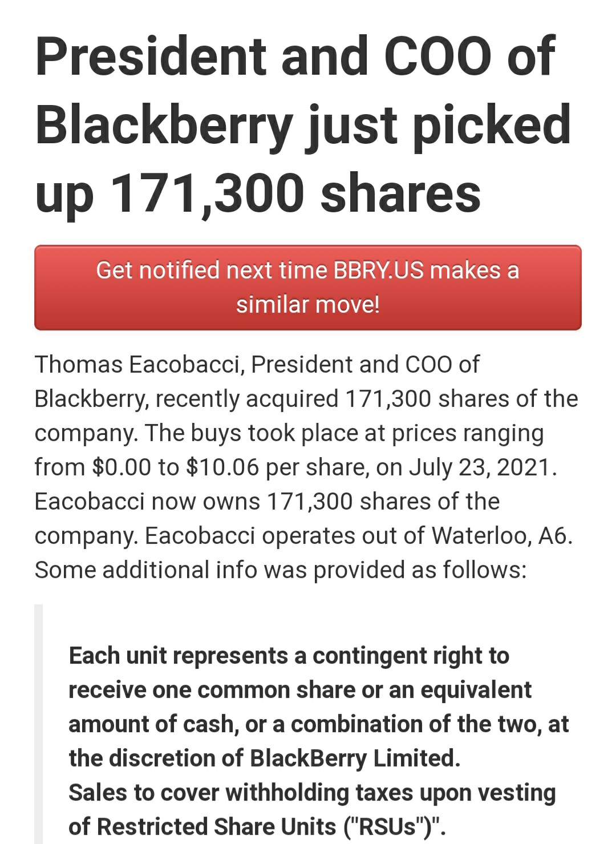Click the "Waterloo, A6" location text
This screenshot has width=616, height=844.
tap(502, 535)
